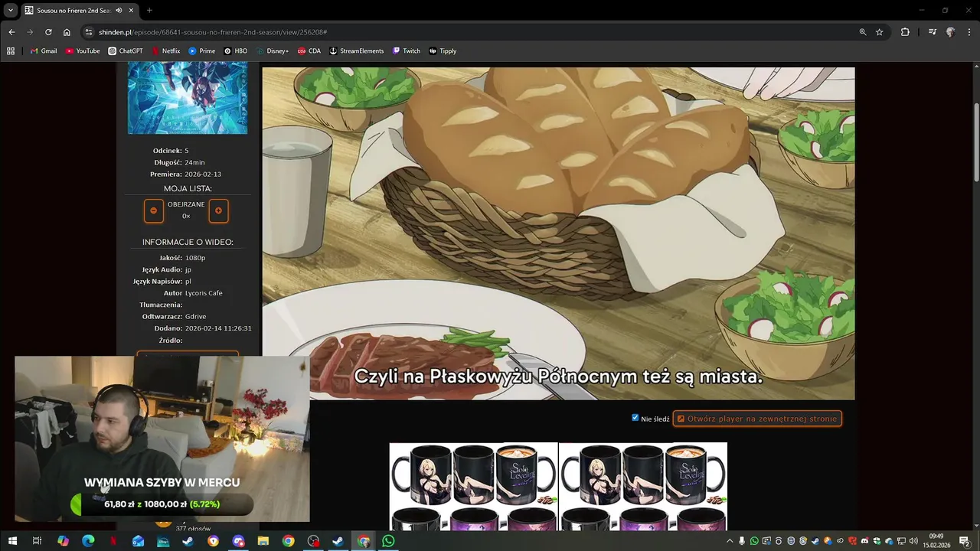
Task: Click the anime cover image in sidebar
Action: 188,99
